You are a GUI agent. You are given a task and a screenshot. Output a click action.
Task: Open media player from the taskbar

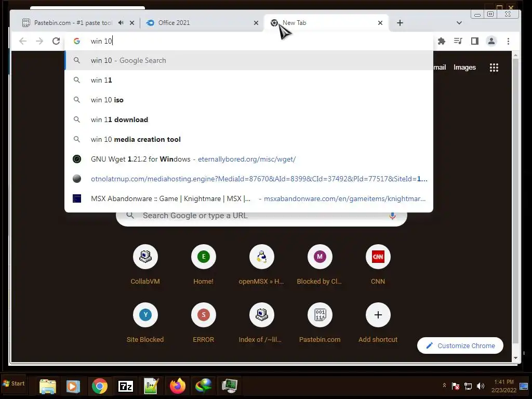pos(73,386)
